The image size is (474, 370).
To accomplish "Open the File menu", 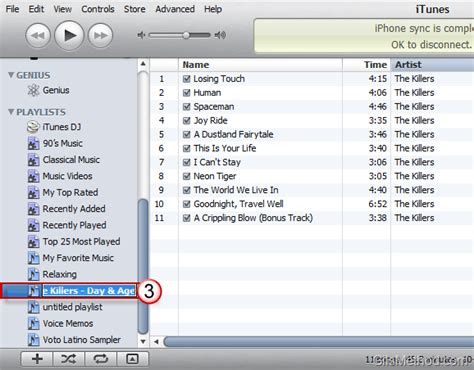I will (x=12, y=9).
